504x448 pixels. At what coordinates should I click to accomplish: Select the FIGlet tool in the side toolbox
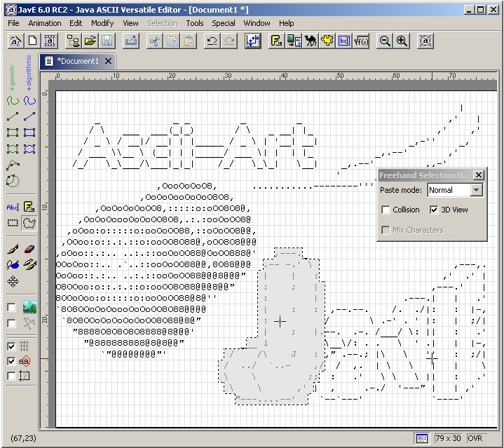coord(29,207)
